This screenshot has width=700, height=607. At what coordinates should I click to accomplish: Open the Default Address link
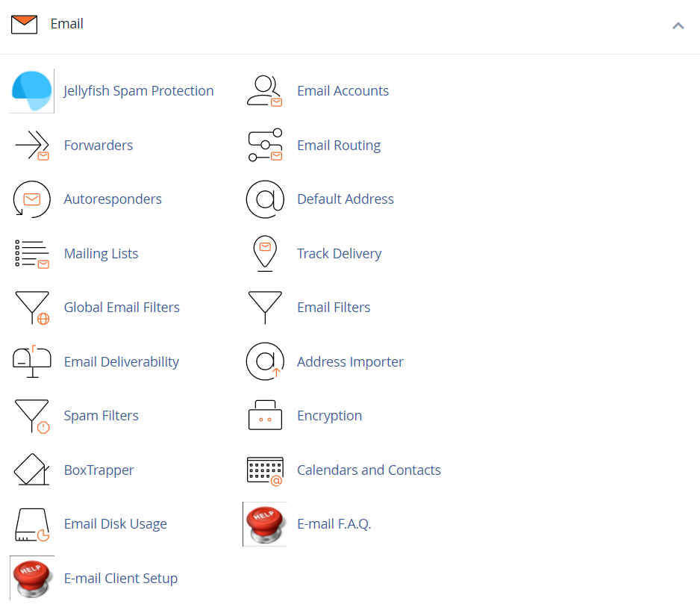346,199
